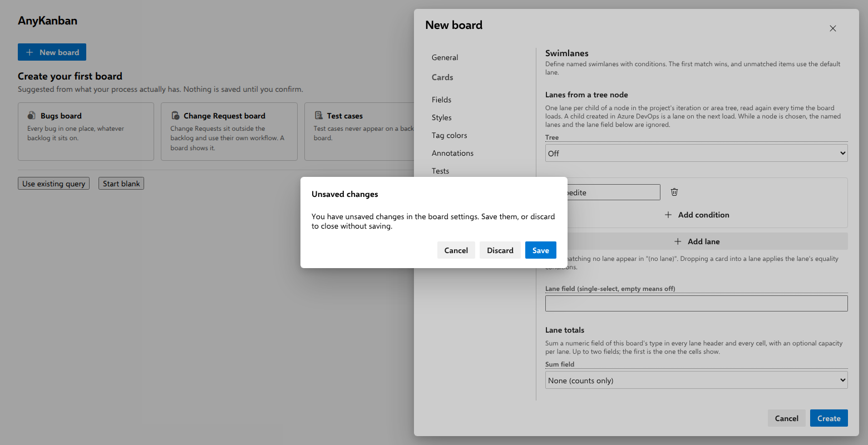Click the plus icon on New board button
Image resolution: width=868 pixels, height=445 pixels.
30,52
